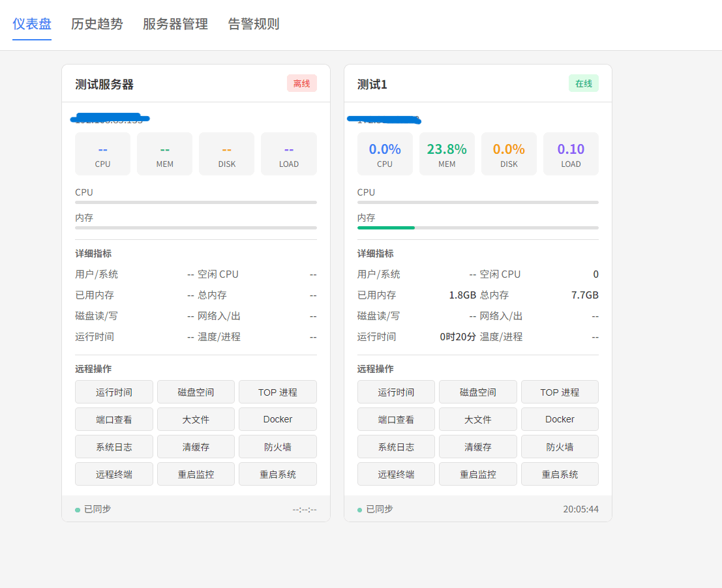Click the 7.7GB total memory value
The image size is (722, 588).
pyautogui.click(x=585, y=295)
